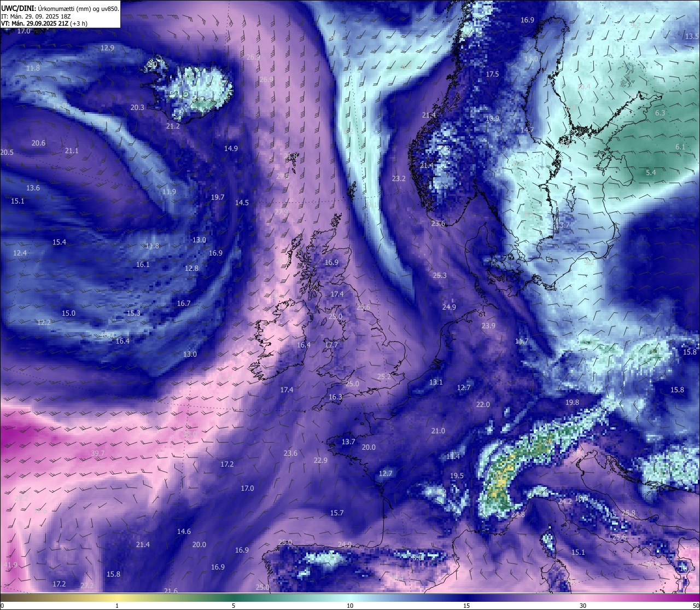
Task: Click the '22.0' value over Germany
Action: [483, 405]
